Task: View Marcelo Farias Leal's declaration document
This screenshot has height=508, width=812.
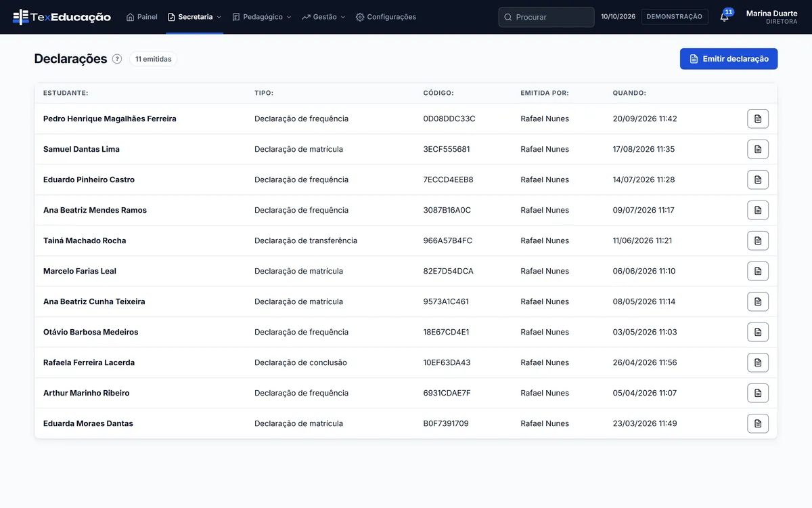Action: point(758,271)
